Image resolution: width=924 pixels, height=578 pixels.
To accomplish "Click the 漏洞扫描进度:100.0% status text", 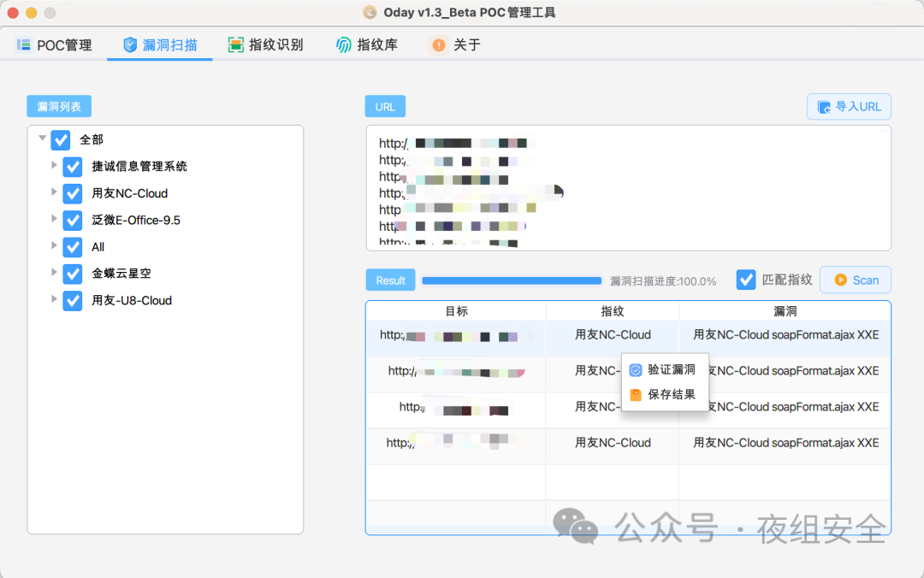I will coord(663,281).
